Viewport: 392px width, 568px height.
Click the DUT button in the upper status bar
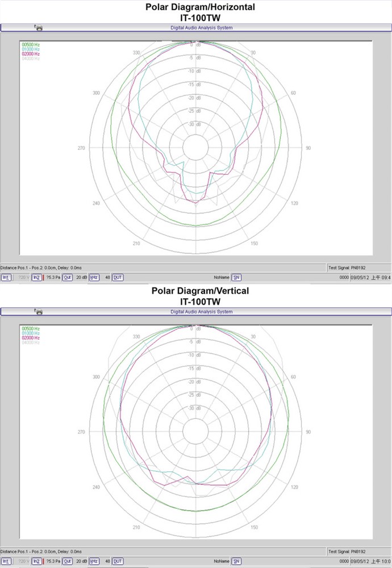pos(118,277)
